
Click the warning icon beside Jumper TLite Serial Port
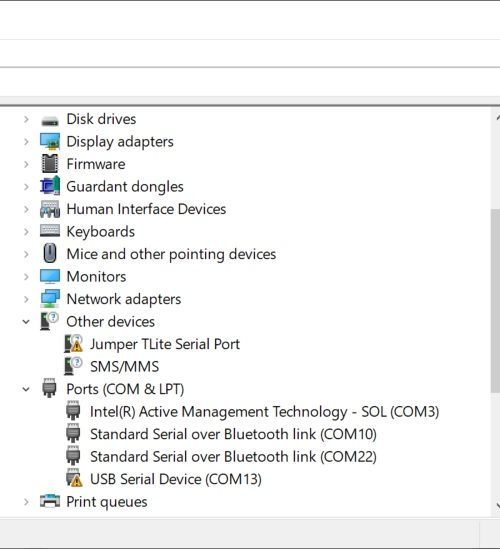click(x=74, y=344)
